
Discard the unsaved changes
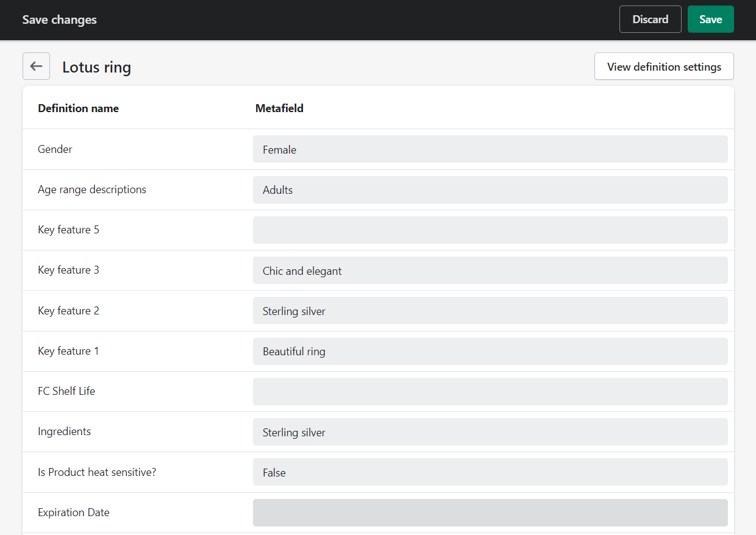pyautogui.click(x=650, y=19)
